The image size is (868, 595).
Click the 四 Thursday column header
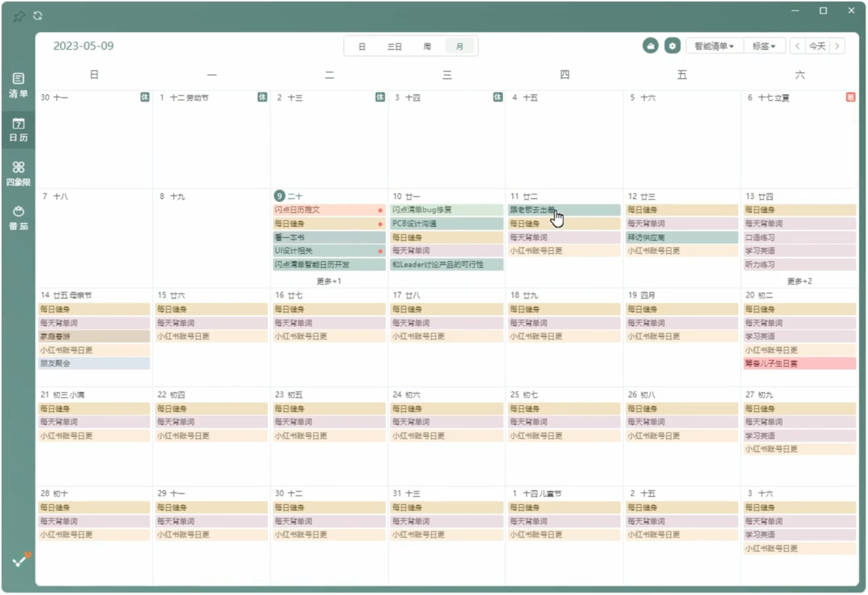[x=564, y=75]
